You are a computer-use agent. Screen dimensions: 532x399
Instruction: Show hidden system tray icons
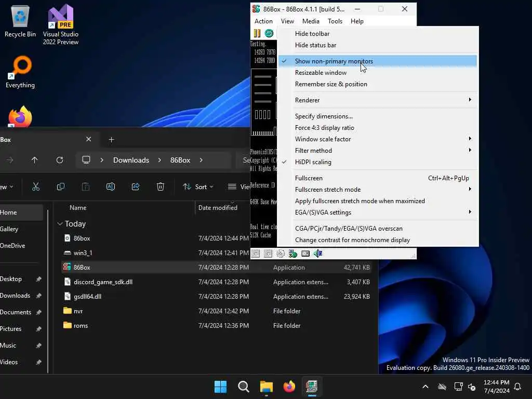tap(425, 387)
